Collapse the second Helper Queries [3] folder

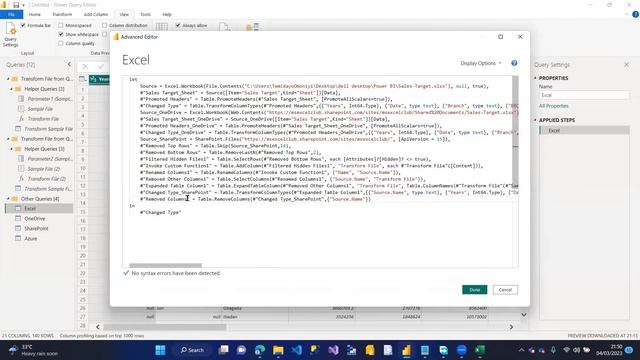tap(11, 149)
